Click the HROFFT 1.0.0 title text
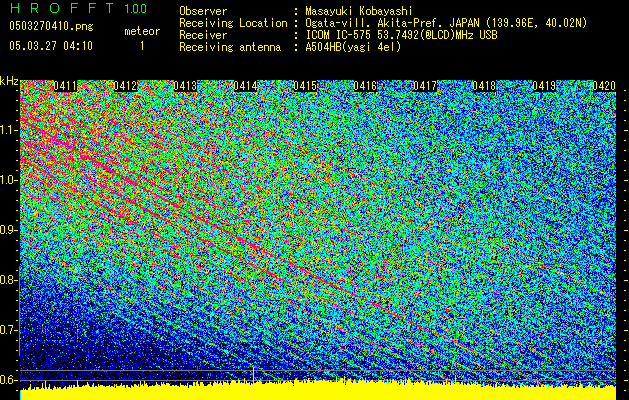This screenshot has height=400, width=629. [79, 8]
